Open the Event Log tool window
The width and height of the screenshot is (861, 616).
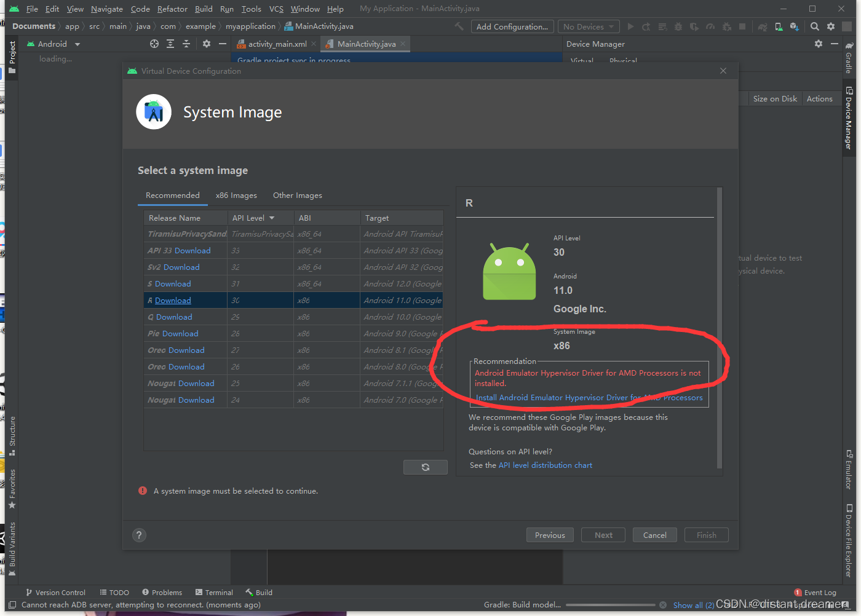[815, 593]
